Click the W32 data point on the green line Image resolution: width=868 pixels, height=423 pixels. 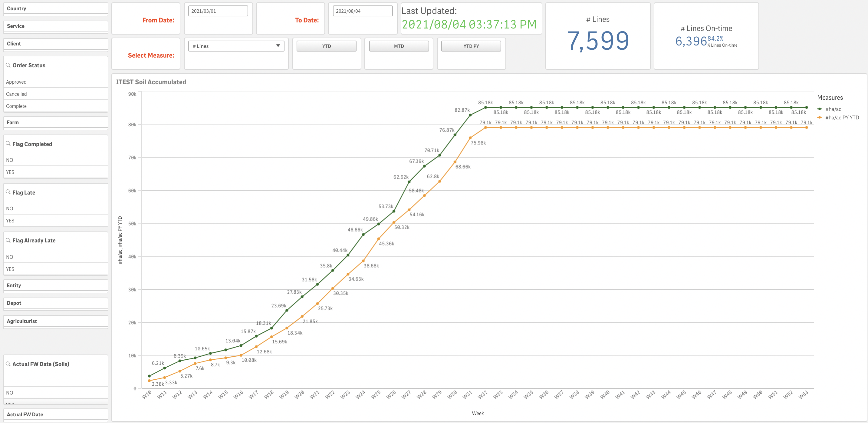click(x=485, y=107)
